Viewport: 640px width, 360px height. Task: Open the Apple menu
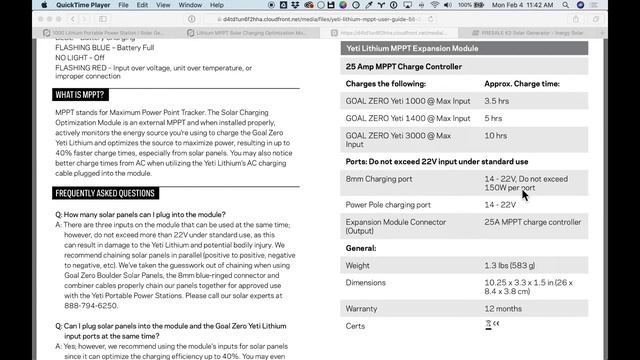(x=44, y=5)
